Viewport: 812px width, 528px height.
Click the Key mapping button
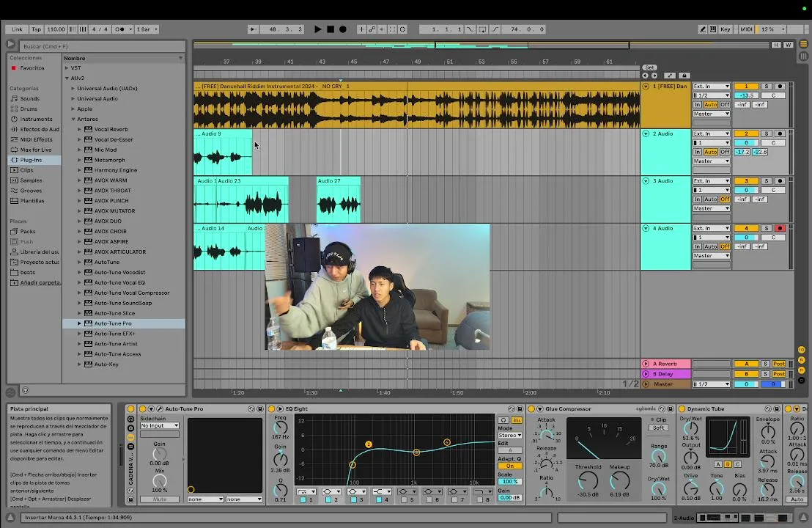(725, 29)
